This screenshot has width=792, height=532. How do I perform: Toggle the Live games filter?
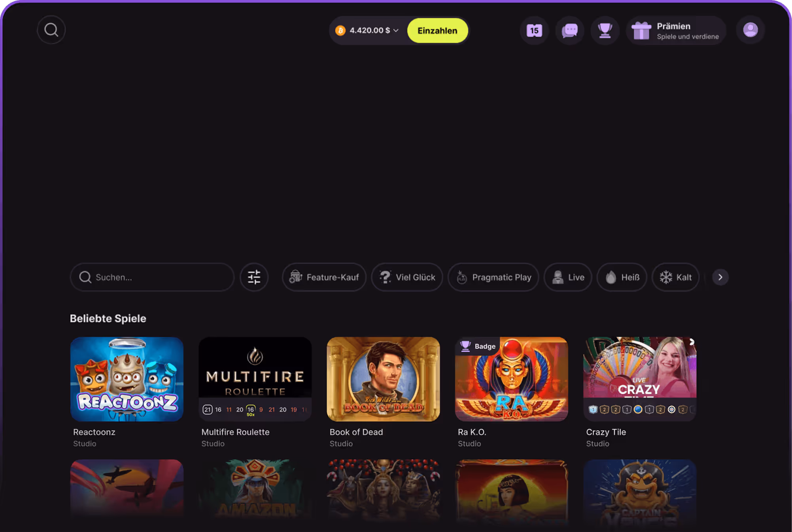[568, 277]
